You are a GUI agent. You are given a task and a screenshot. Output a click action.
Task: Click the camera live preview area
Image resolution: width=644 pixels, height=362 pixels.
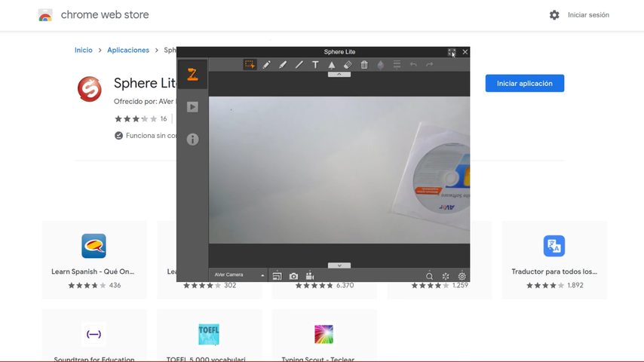point(339,170)
